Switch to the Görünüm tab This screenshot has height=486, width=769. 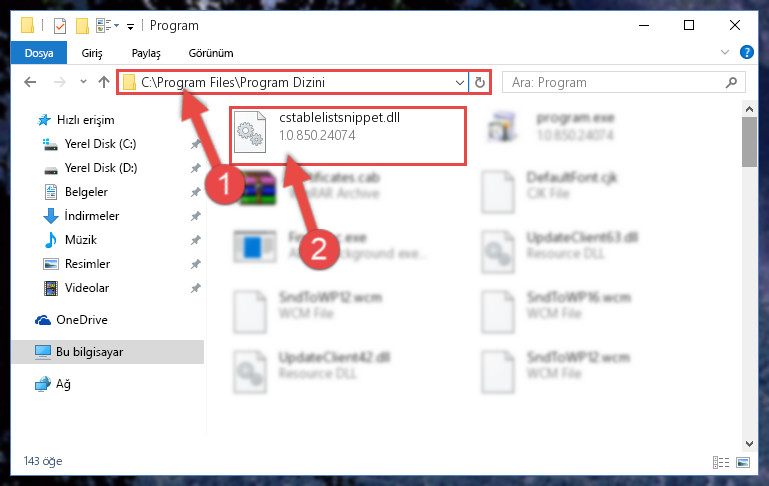click(211, 53)
